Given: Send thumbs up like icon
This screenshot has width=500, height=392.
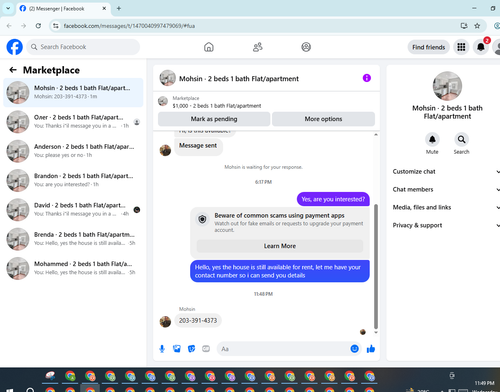Looking at the screenshot, I should [x=371, y=349].
